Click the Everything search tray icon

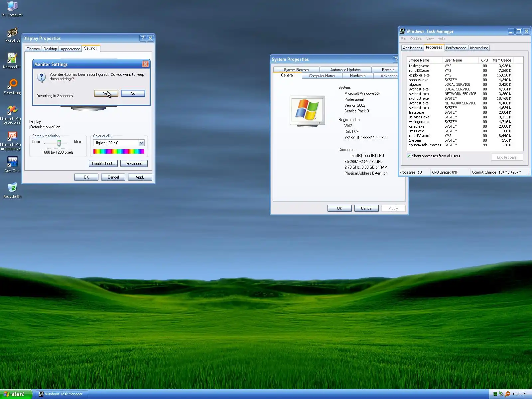click(x=507, y=394)
